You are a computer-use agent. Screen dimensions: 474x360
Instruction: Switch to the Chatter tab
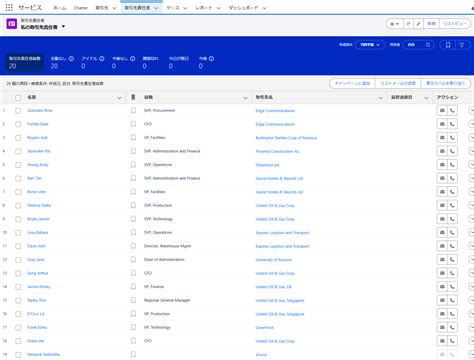tap(81, 8)
